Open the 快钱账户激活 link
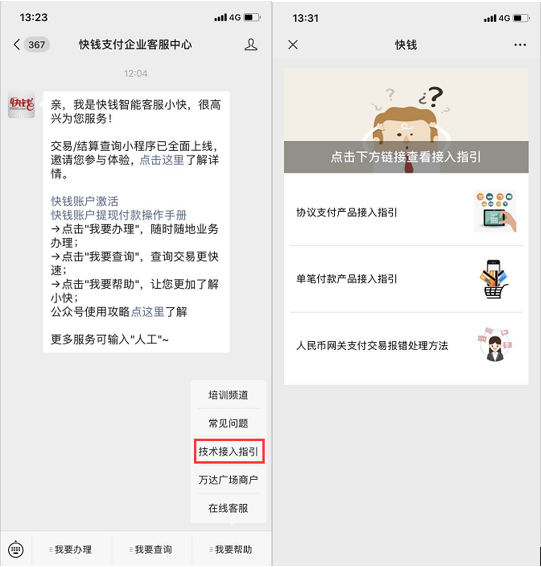Image resolution: width=541 pixels, height=567 pixels. click(x=85, y=201)
